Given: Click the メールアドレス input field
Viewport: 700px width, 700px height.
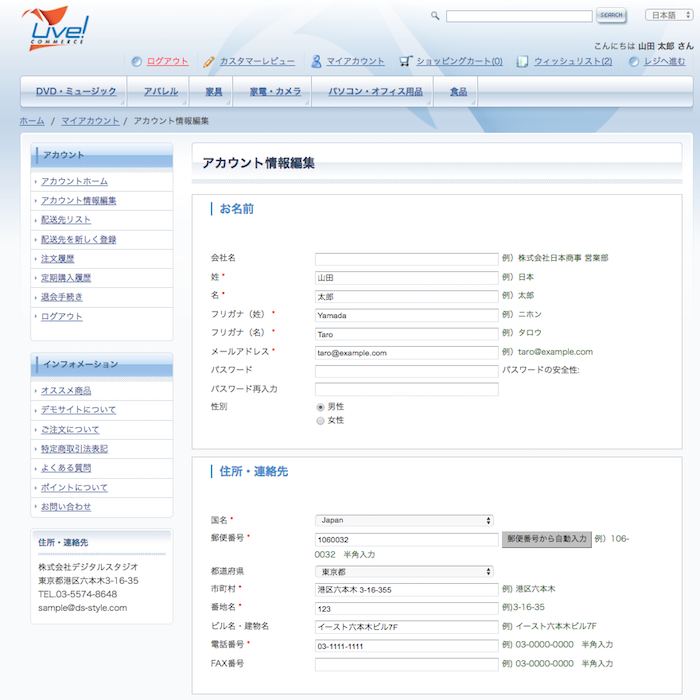Looking at the screenshot, I should (x=406, y=352).
